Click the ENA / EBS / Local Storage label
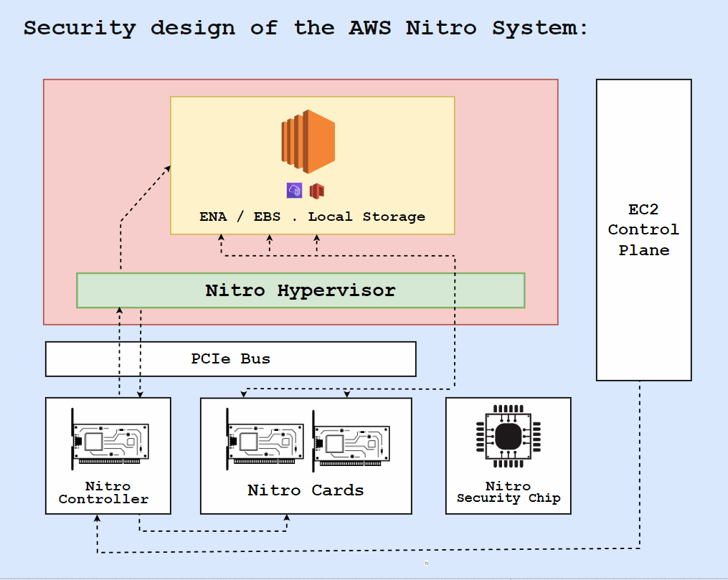 (x=312, y=216)
